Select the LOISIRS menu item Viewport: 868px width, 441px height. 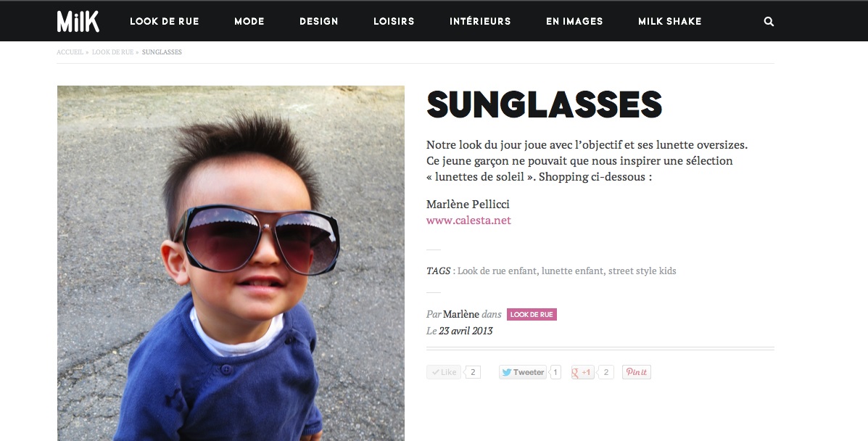394,22
